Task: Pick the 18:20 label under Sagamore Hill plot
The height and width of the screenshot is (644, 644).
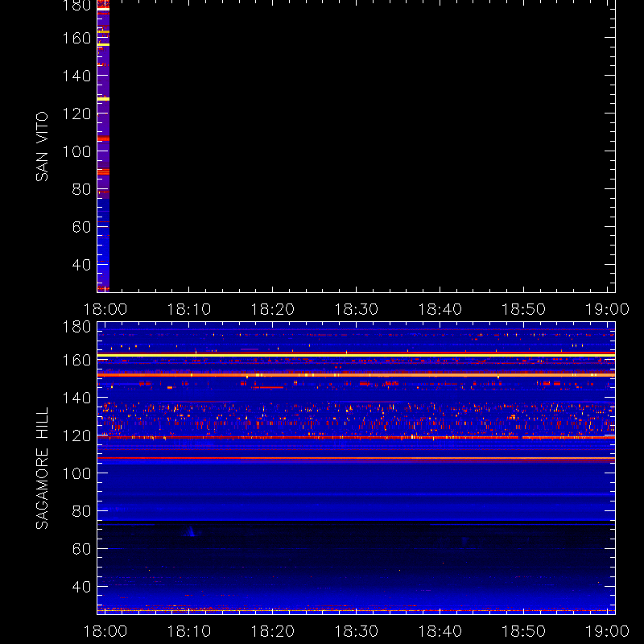Action: click(x=273, y=631)
